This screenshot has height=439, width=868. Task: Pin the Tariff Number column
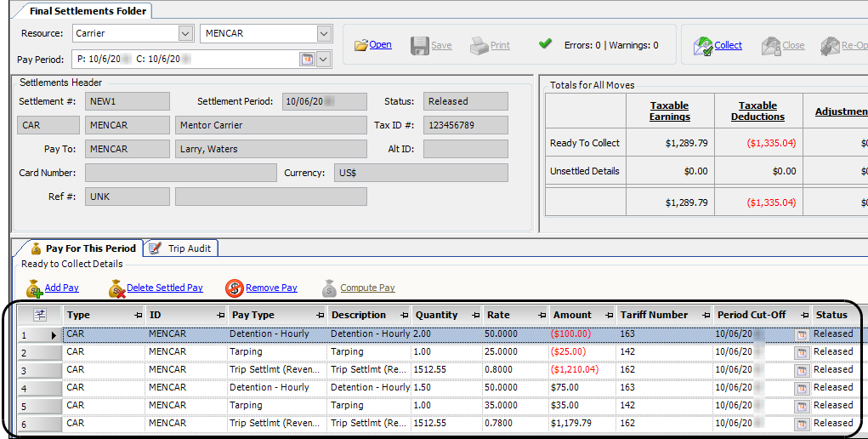point(705,316)
